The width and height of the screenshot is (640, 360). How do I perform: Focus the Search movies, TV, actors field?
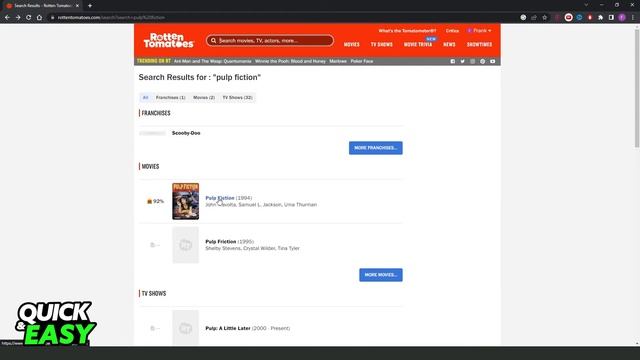point(270,40)
